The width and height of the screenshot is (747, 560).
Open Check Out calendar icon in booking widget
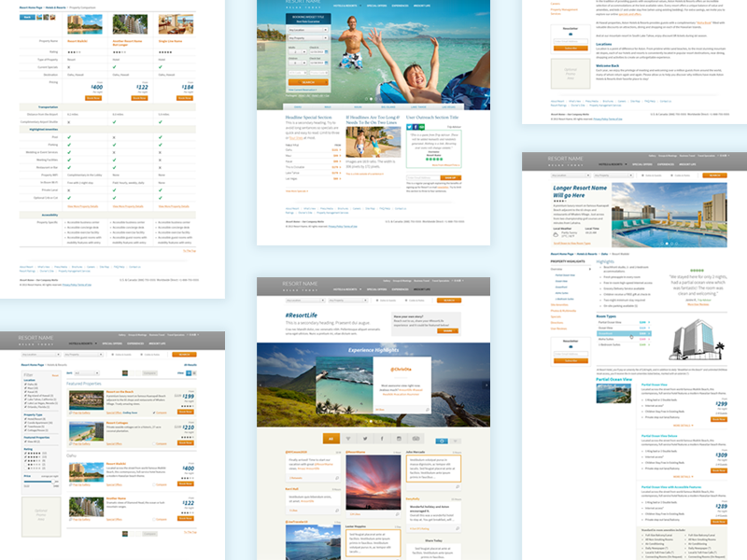pos(326,63)
